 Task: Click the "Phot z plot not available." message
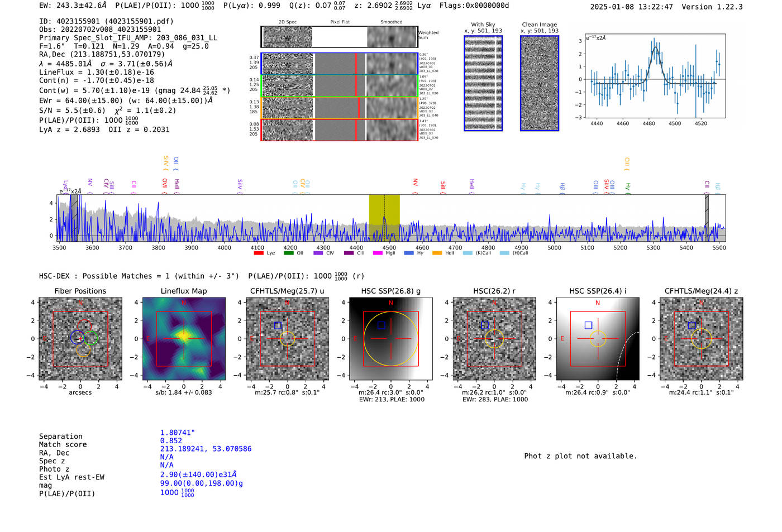(580, 456)
